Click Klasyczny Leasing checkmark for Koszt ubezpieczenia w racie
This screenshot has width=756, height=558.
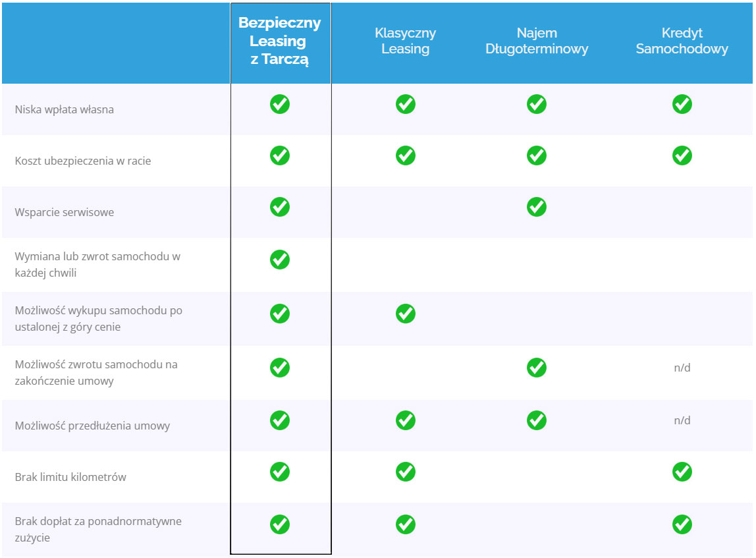click(406, 155)
